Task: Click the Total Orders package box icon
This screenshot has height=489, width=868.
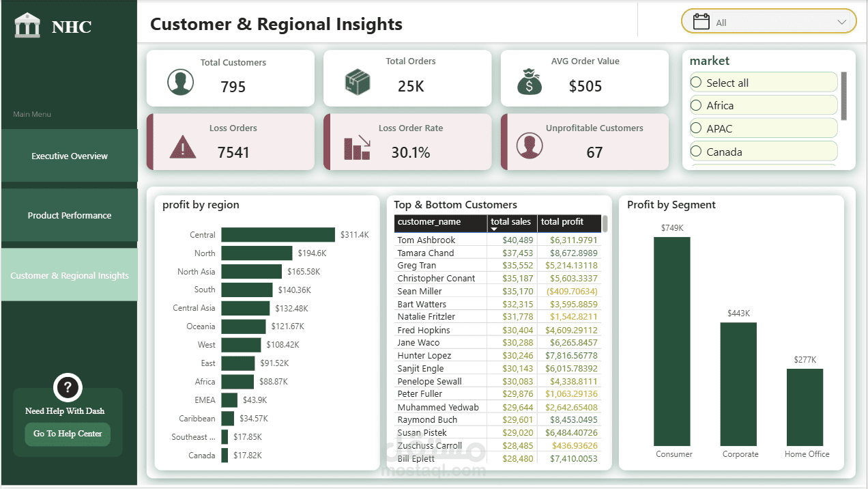Action: click(x=358, y=82)
